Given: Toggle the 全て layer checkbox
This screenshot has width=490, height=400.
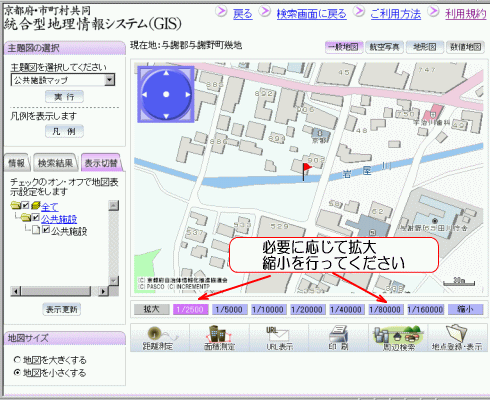Looking at the screenshot, I should [26, 206].
